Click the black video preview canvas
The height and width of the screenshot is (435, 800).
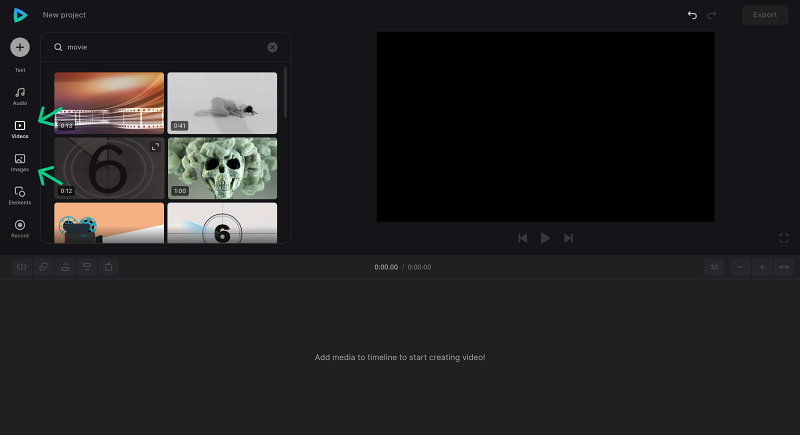coord(545,126)
